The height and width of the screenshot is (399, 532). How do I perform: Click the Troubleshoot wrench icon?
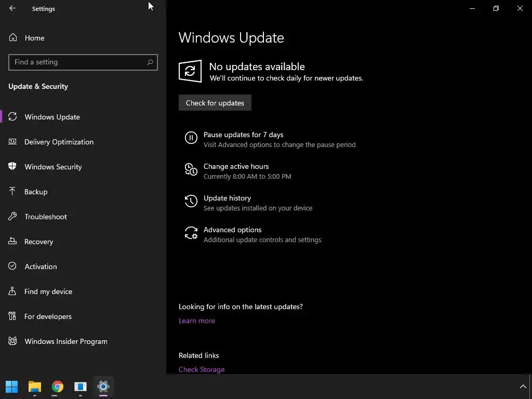pos(12,216)
